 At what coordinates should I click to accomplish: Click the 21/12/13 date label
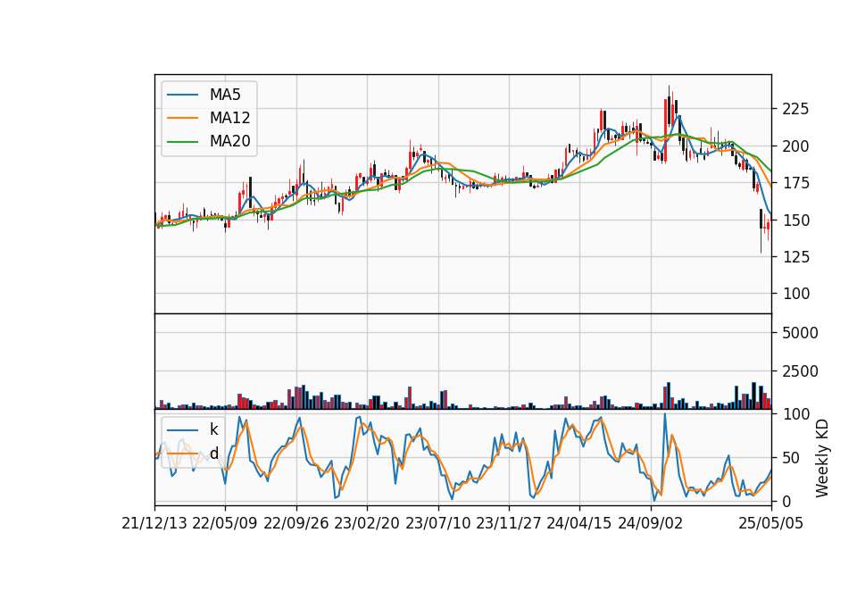point(154,524)
